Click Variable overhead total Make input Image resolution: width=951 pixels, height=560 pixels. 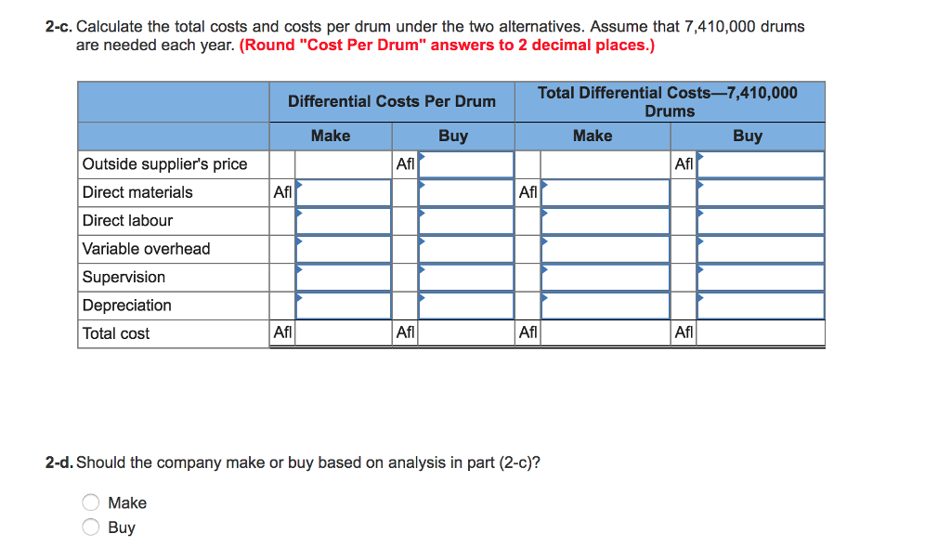pos(606,250)
